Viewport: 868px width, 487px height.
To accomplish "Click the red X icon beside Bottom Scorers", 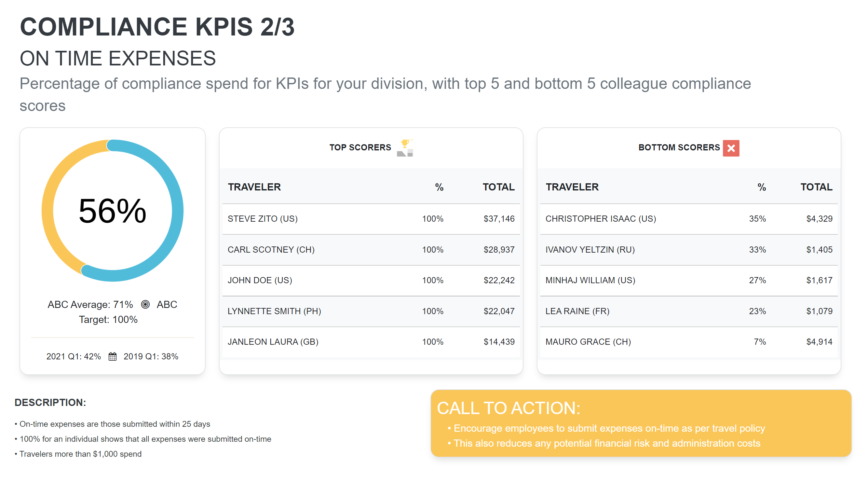I will [x=731, y=148].
